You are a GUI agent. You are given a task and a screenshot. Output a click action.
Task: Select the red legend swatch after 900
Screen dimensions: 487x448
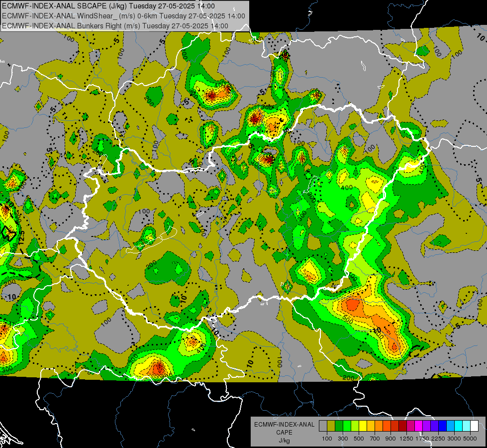[x=395, y=426]
